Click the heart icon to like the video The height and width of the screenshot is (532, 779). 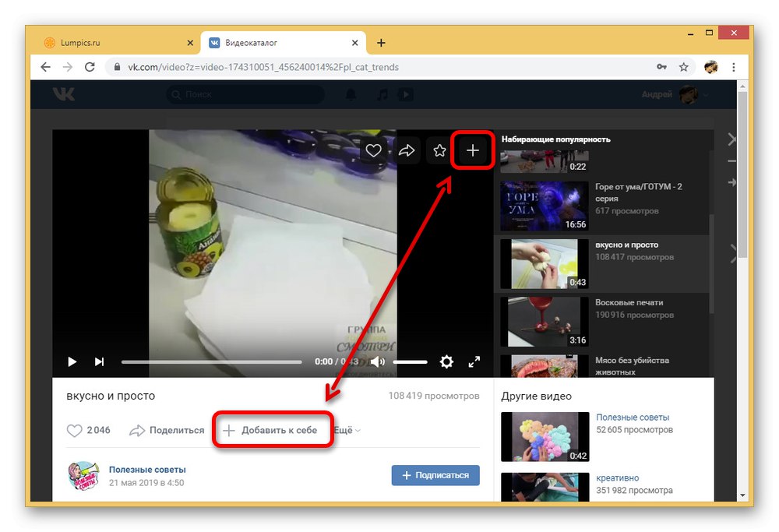click(373, 150)
